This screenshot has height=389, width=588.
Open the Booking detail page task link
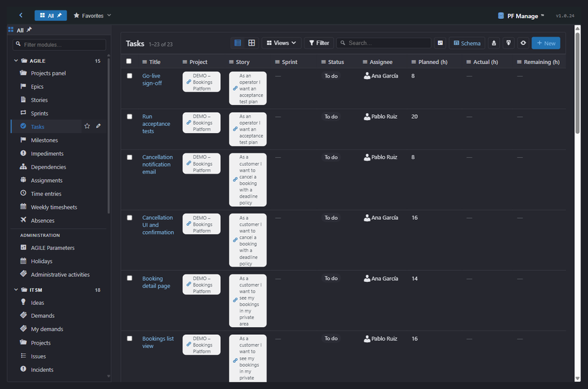point(156,282)
